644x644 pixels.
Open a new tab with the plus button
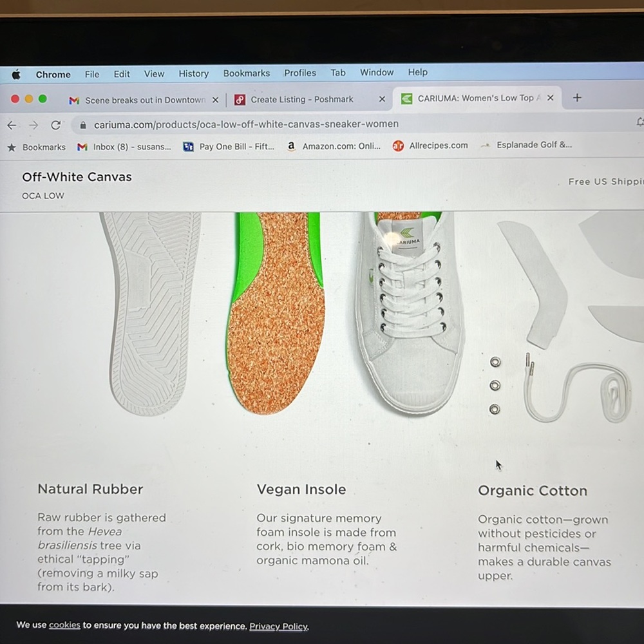(577, 98)
